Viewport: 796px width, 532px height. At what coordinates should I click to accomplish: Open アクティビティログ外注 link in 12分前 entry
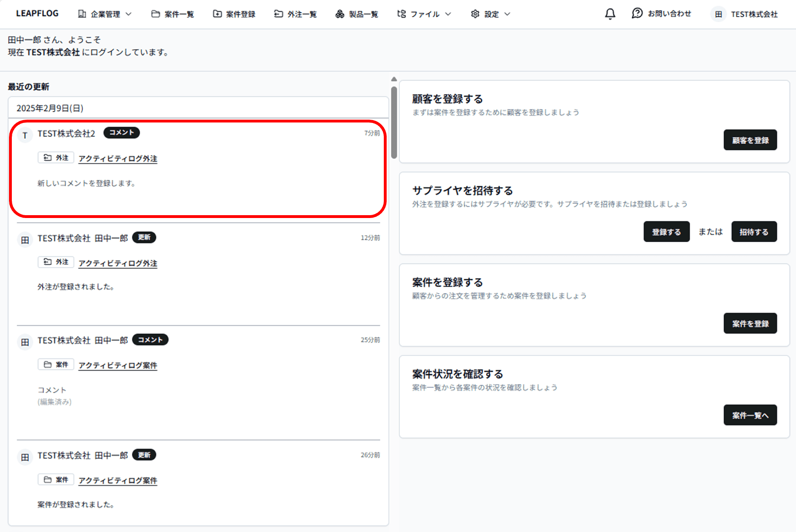(x=118, y=263)
